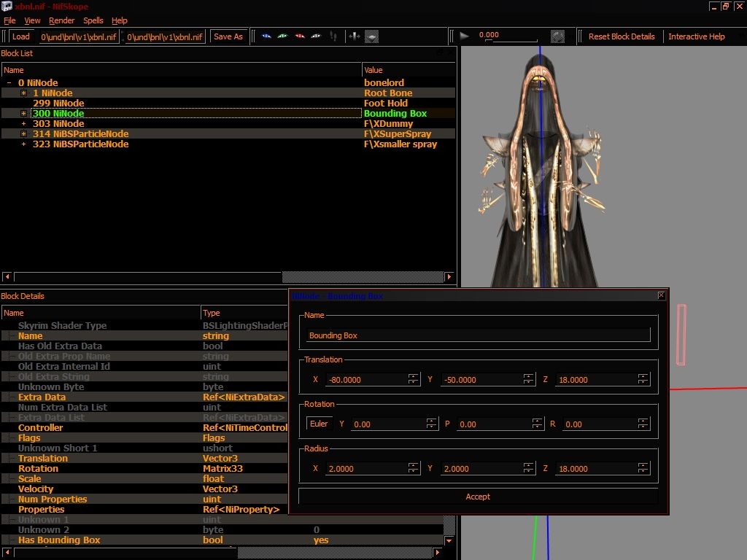Click the Load button
The width and height of the screenshot is (747, 560).
[x=21, y=36]
